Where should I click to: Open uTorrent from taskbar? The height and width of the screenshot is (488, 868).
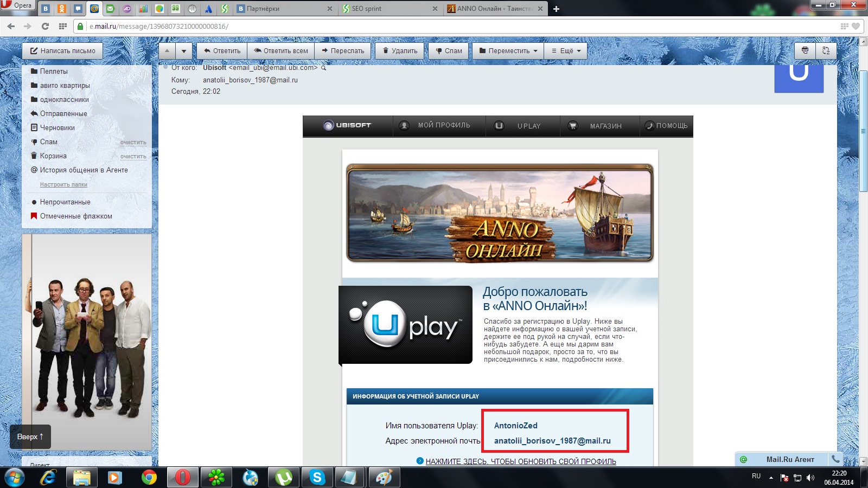283,478
